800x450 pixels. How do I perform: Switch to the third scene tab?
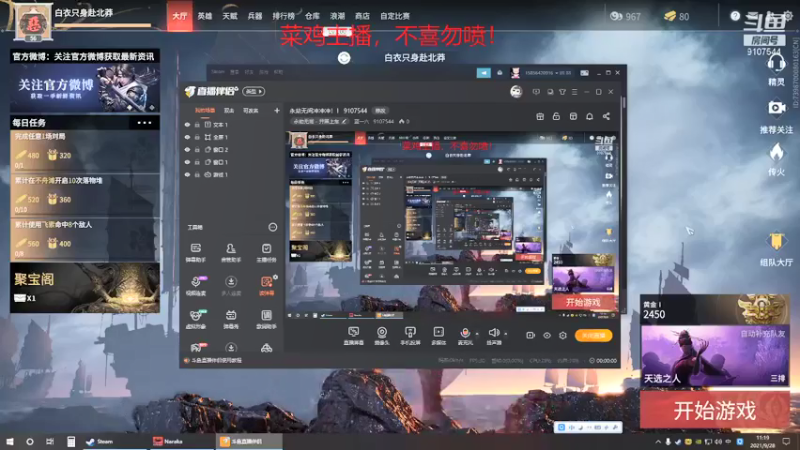(251, 110)
